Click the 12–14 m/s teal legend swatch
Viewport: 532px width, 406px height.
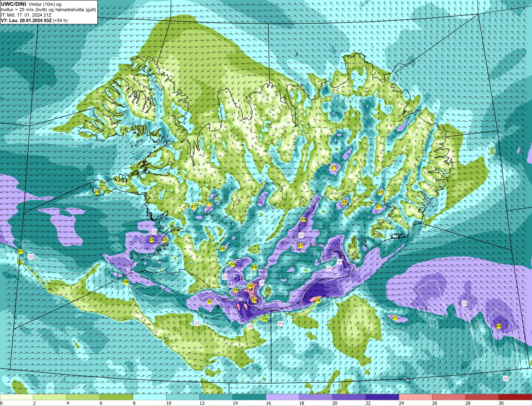pos(216,397)
